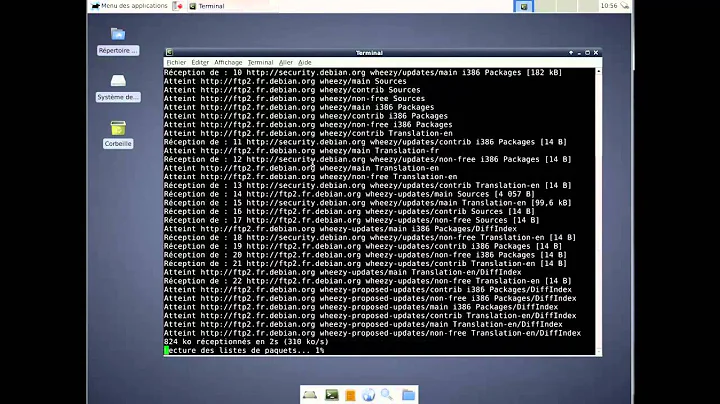
Task: Click the 10:56 clock in panel
Action: (x=608, y=6)
